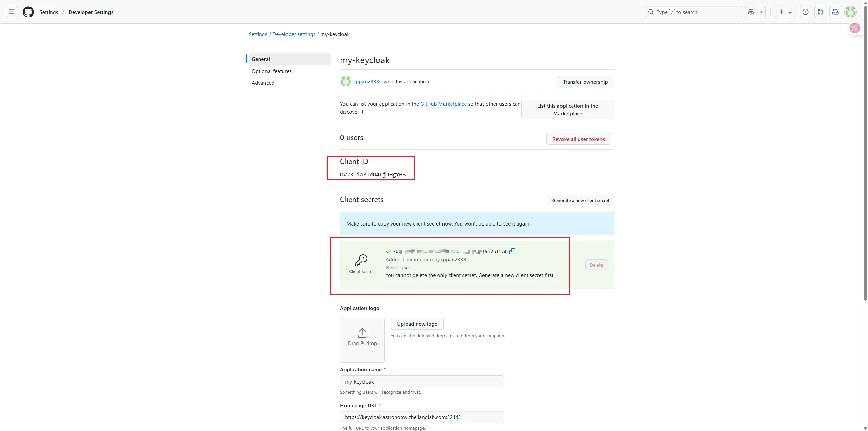Click Generate a new client secret
Image resolution: width=868 pixels, height=431 pixels.
tap(580, 200)
